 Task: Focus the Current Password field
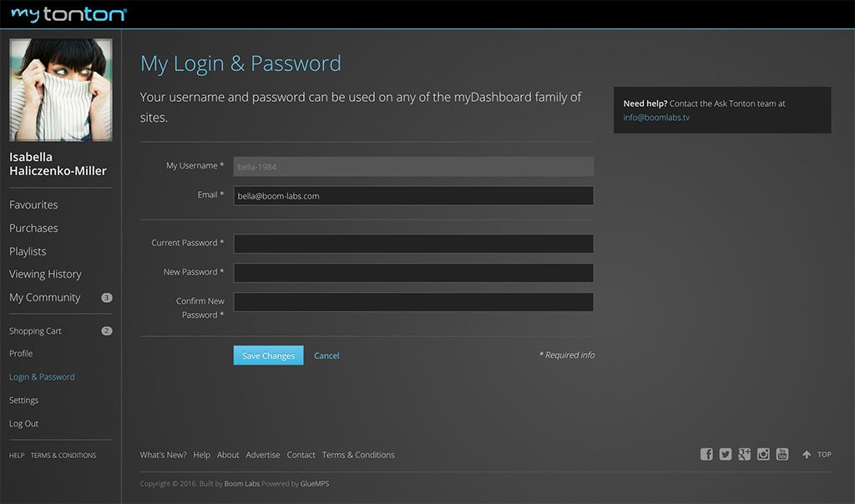pyautogui.click(x=413, y=244)
